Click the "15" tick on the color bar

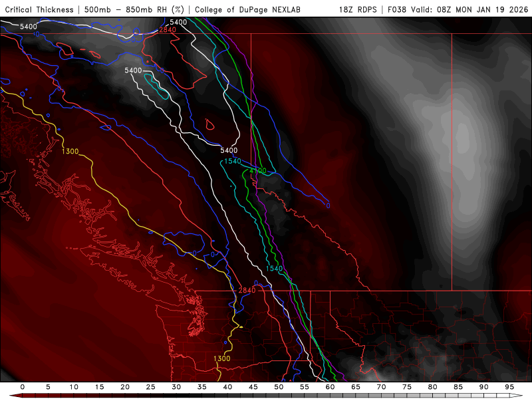99,387
